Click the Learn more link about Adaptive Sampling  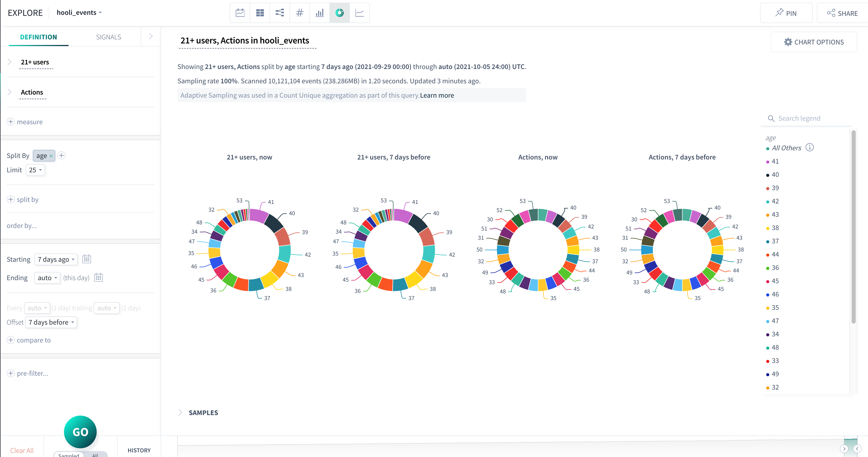(437, 95)
